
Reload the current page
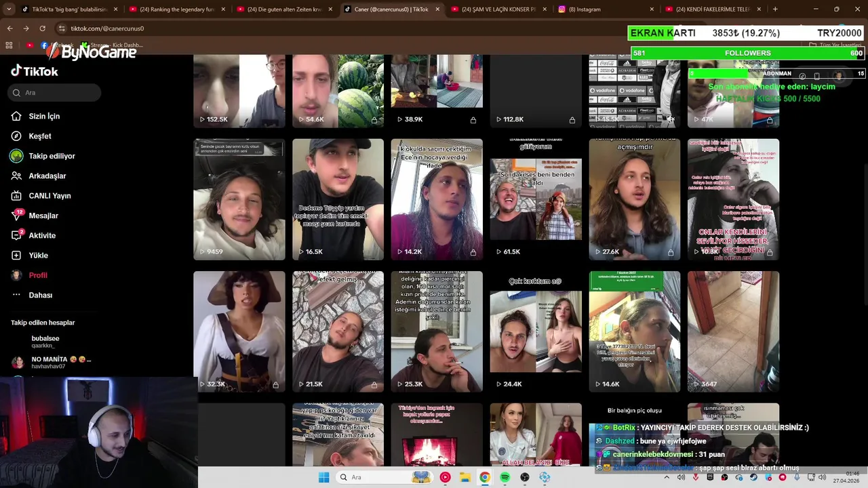pyautogui.click(x=42, y=28)
